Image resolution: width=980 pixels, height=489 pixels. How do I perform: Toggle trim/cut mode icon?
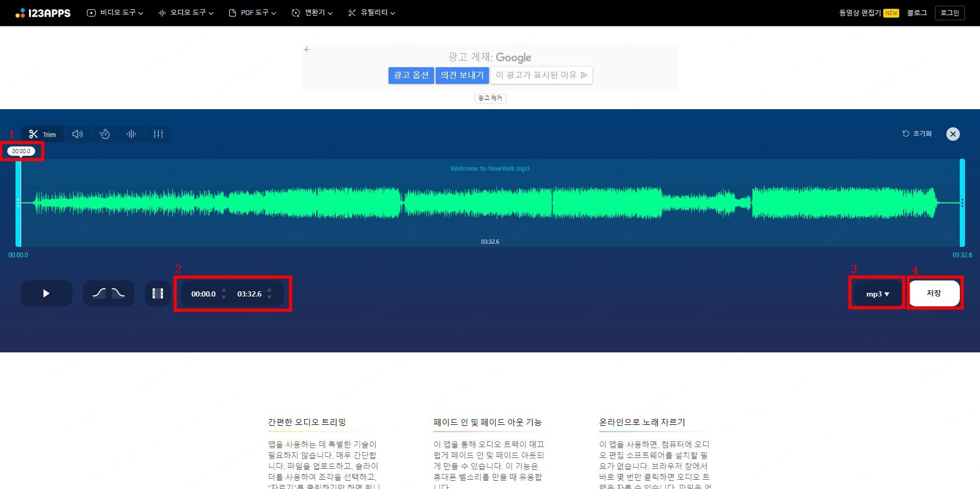pos(158,293)
